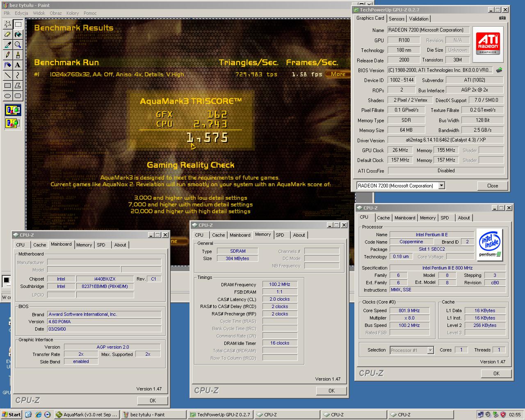Switch to the Validation tab in GPU-Z
525x420 pixels.
point(419,19)
